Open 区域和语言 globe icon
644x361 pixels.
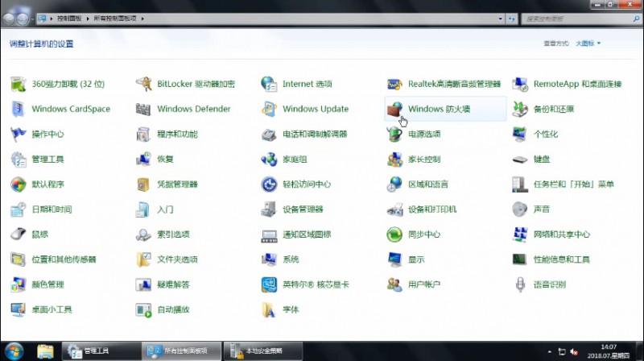394,185
